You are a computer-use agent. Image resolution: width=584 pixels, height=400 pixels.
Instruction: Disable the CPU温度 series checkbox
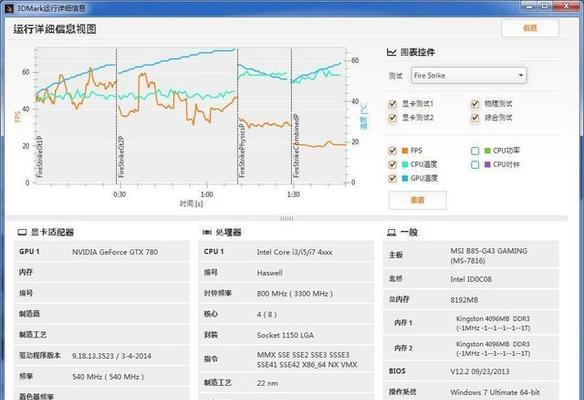click(x=392, y=164)
